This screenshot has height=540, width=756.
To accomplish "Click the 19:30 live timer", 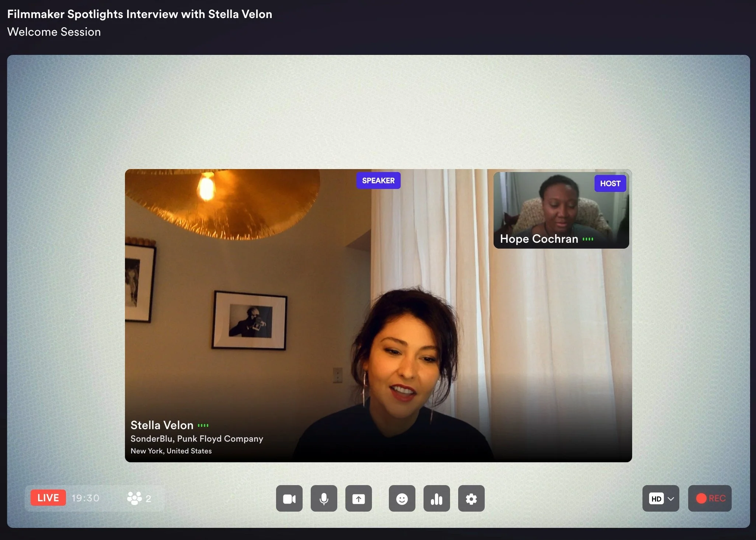I will (85, 498).
